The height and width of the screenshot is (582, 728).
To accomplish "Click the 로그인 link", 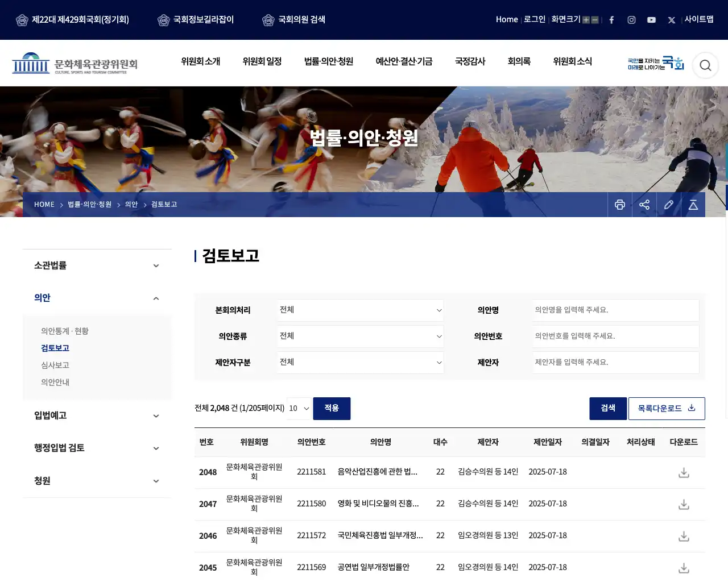I will [x=535, y=19].
